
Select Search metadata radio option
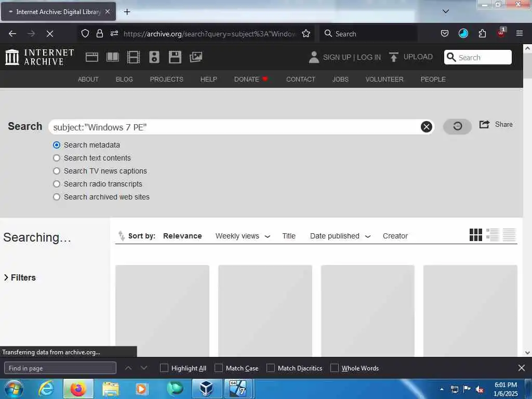point(57,145)
